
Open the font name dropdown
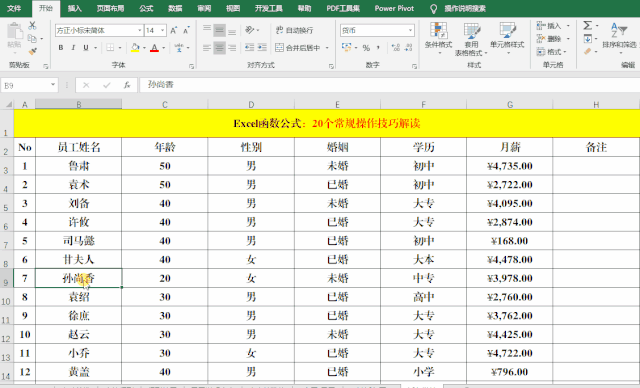click(140, 30)
